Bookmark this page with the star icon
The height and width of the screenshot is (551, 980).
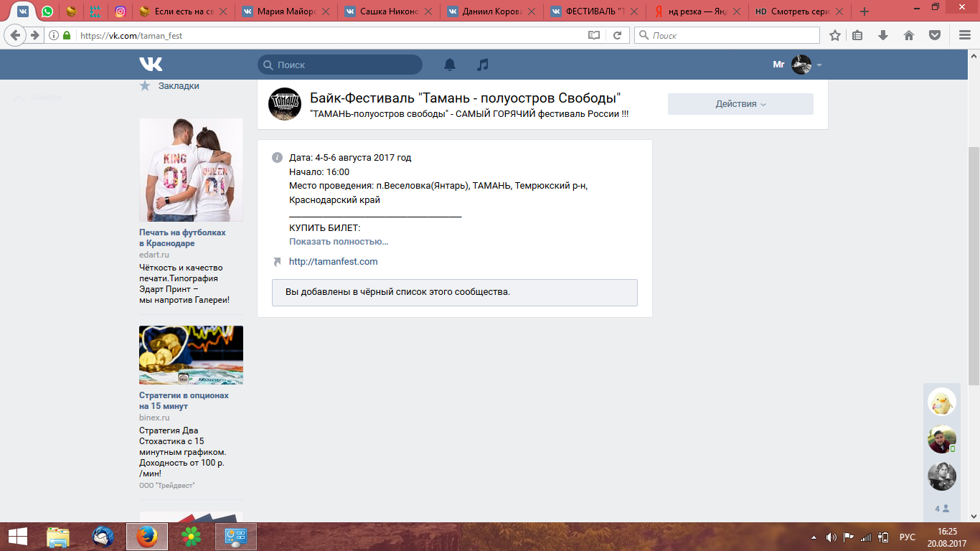pos(835,35)
